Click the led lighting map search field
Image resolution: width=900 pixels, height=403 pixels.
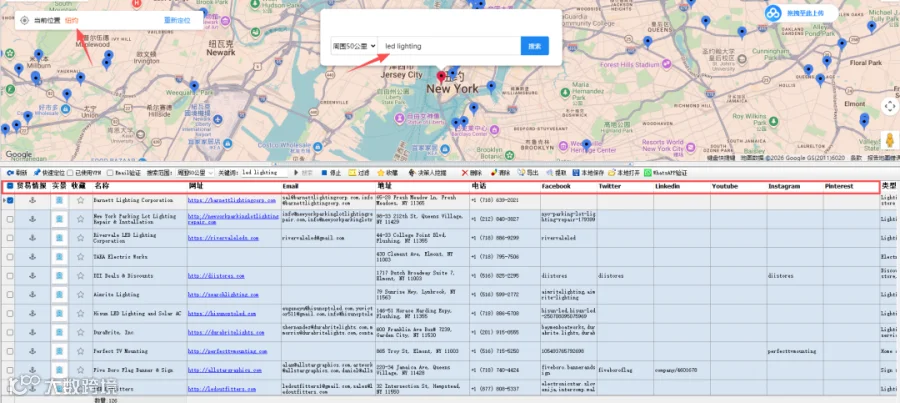tap(449, 46)
